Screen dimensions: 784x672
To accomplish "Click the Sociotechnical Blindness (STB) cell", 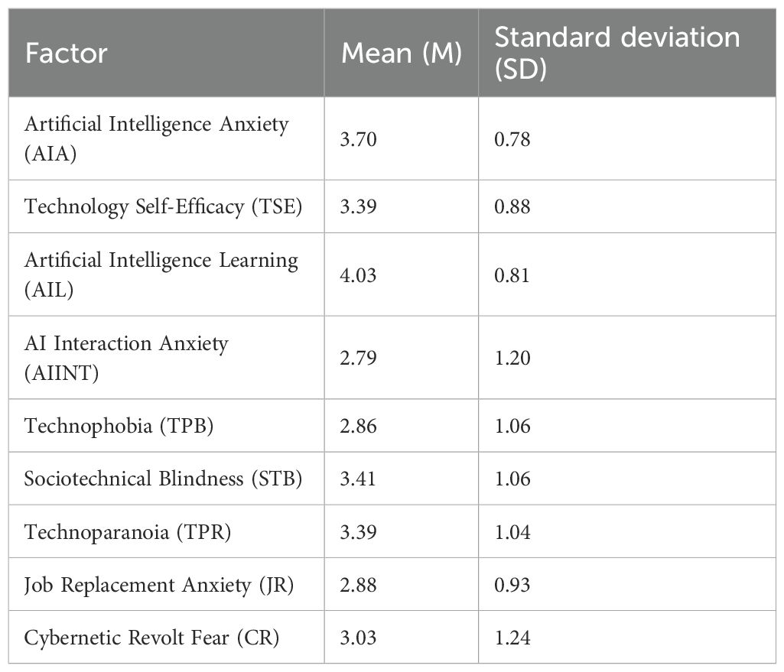I will (x=163, y=479).
